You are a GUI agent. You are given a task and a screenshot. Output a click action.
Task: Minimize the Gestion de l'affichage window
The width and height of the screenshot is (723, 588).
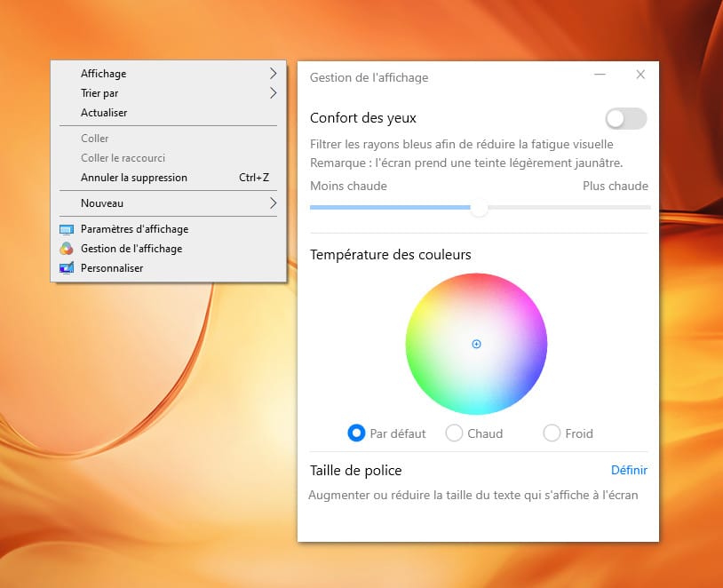pyautogui.click(x=600, y=75)
